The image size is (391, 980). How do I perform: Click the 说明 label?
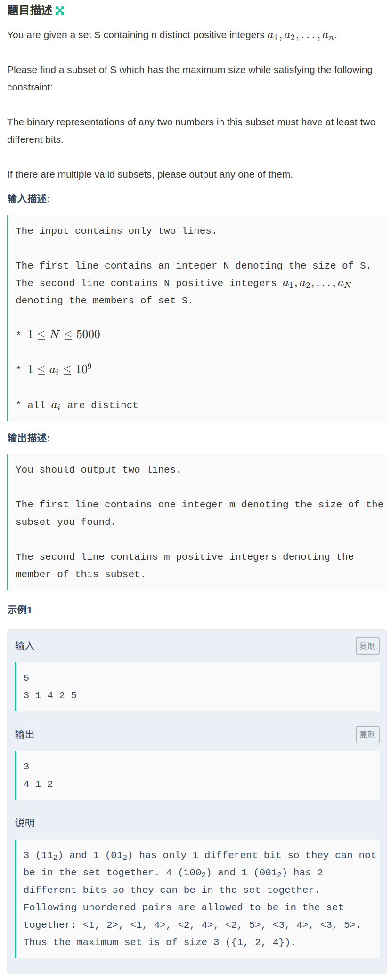(x=24, y=823)
